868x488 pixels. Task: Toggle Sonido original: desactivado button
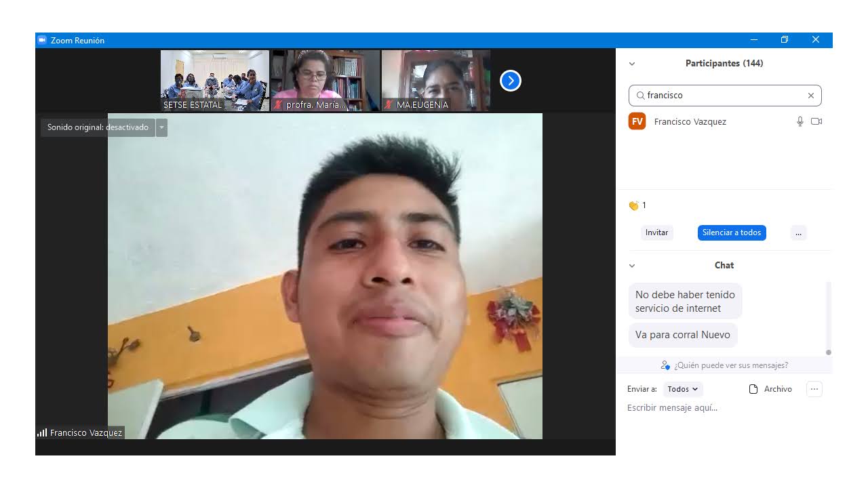tap(98, 127)
